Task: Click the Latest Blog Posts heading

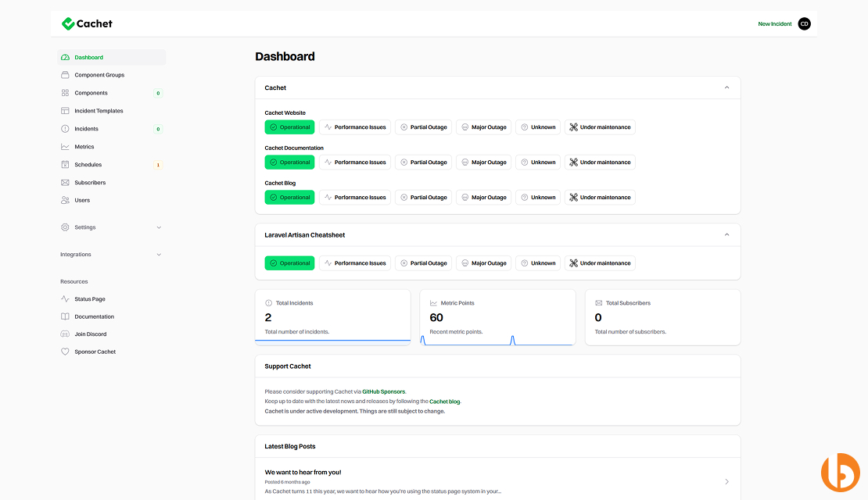Action: pyautogui.click(x=290, y=446)
